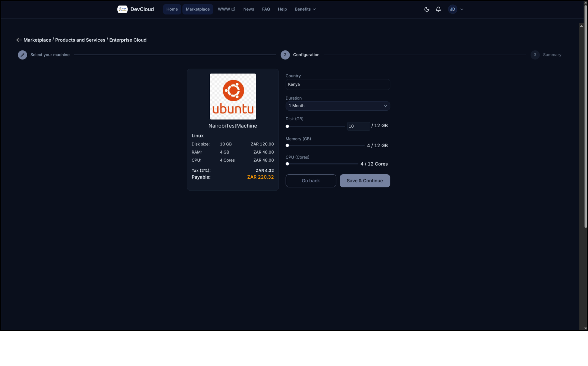Click the Go back button
The height and width of the screenshot is (366, 588).
[x=311, y=181]
